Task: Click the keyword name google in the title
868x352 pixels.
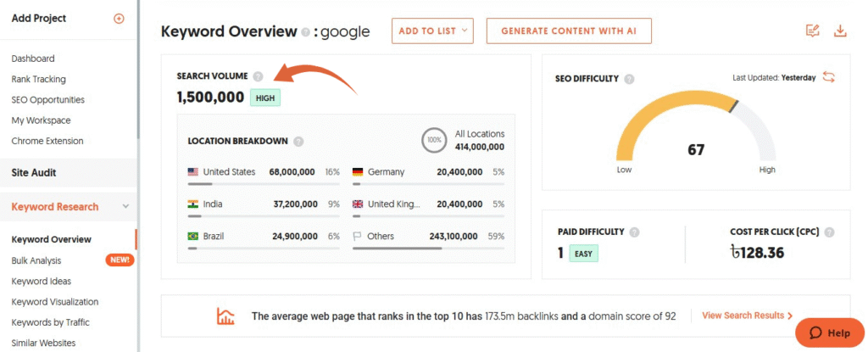Action: (345, 31)
